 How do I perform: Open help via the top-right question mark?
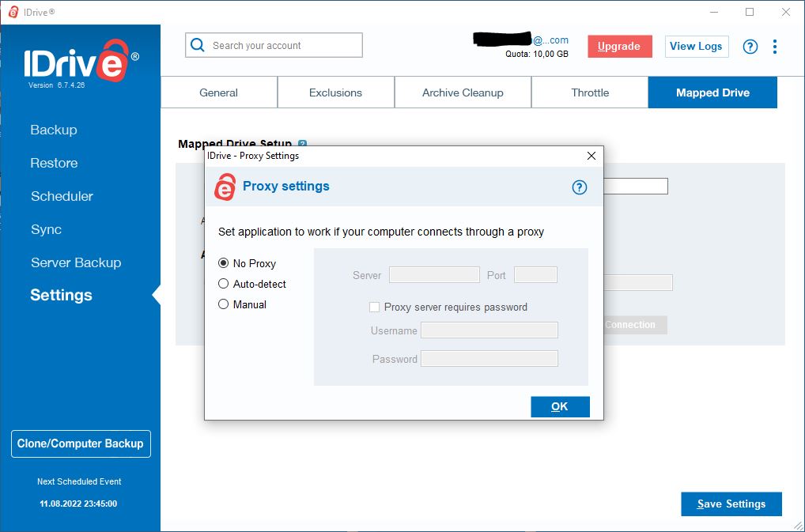[x=750, y=47]
